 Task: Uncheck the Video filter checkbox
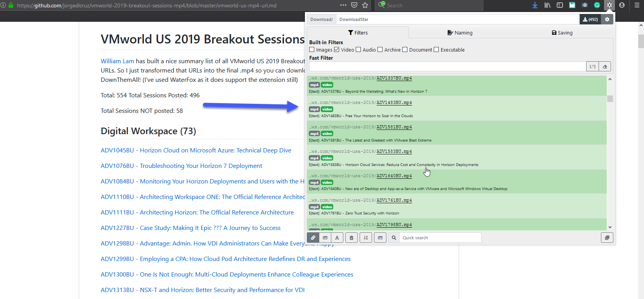coord(337,50)
